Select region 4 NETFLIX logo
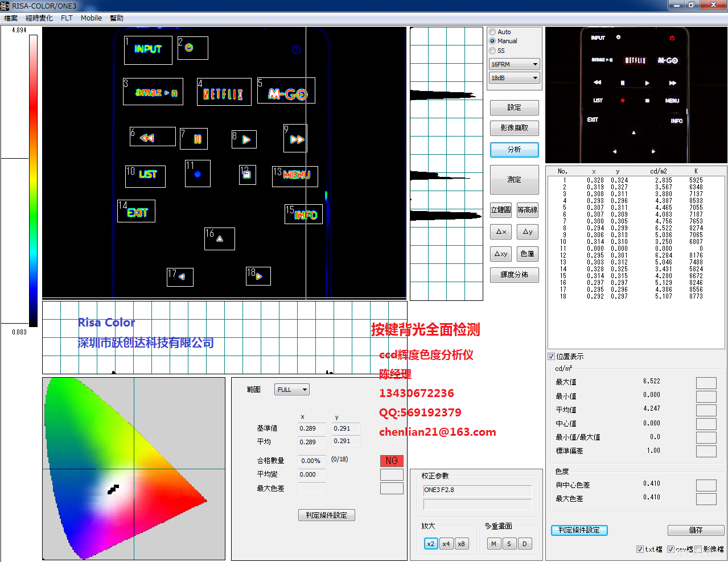The image size is (728, 562). pyautogui.click(x=224, y=92)
